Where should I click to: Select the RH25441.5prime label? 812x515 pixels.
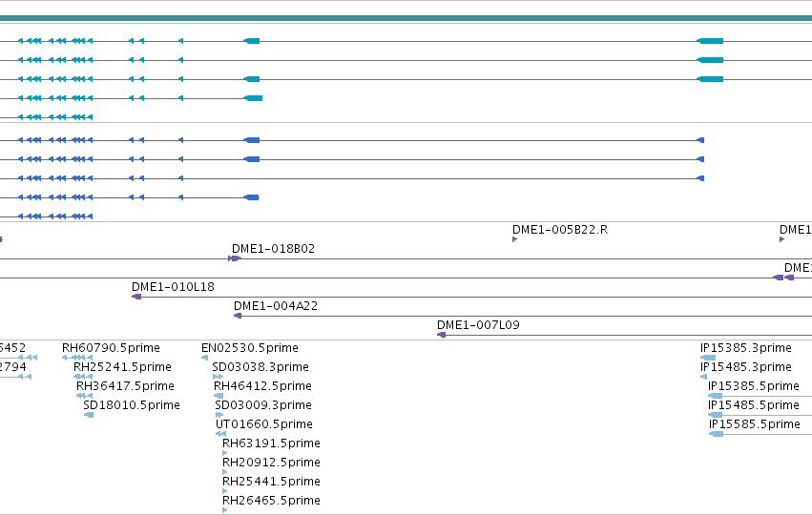(x=271, y=482)
